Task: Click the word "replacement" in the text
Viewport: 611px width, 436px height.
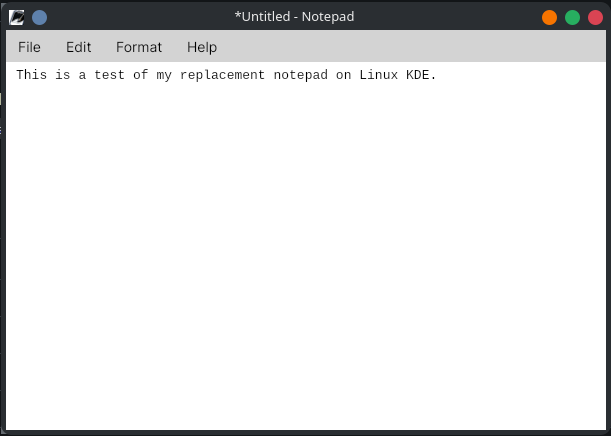Action: [222, 75]
